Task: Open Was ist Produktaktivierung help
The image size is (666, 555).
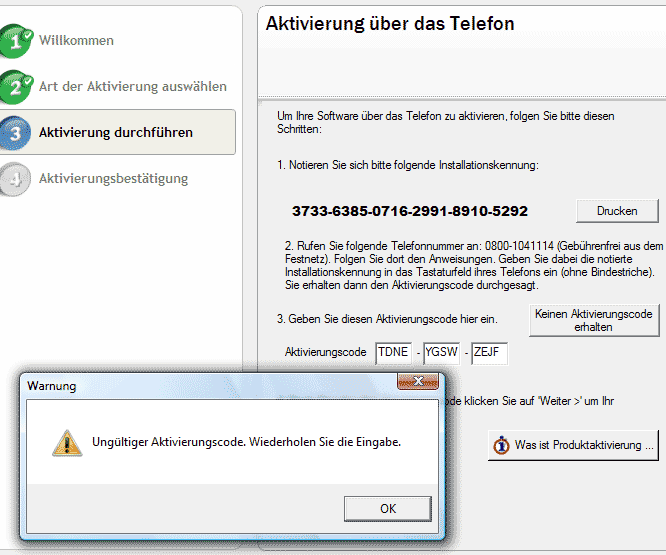Action: click(x=573, y=445)
